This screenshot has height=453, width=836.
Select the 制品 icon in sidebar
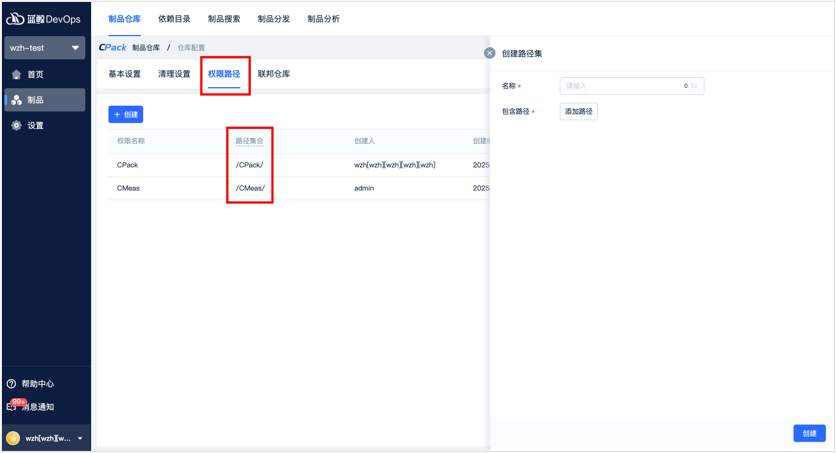16,100
